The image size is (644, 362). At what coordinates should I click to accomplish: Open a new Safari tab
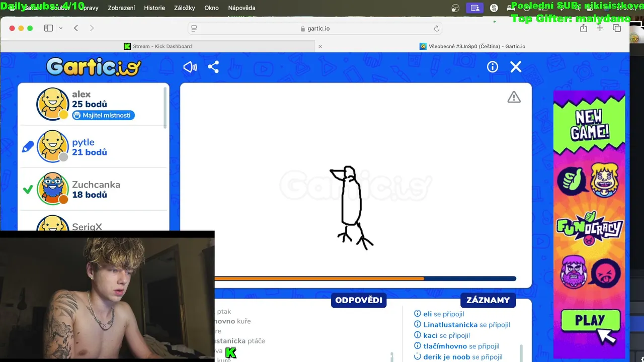coord(600,28)
